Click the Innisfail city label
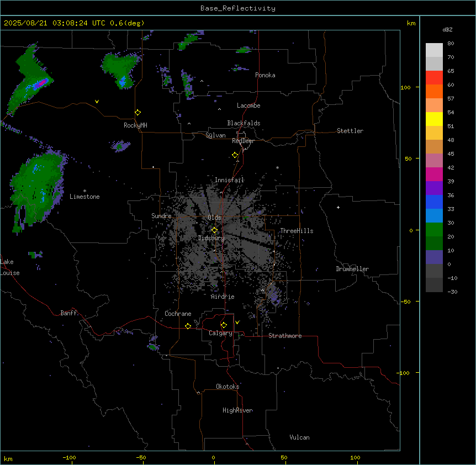Screen dimensions: 476x465 click(x=229, y=180)
